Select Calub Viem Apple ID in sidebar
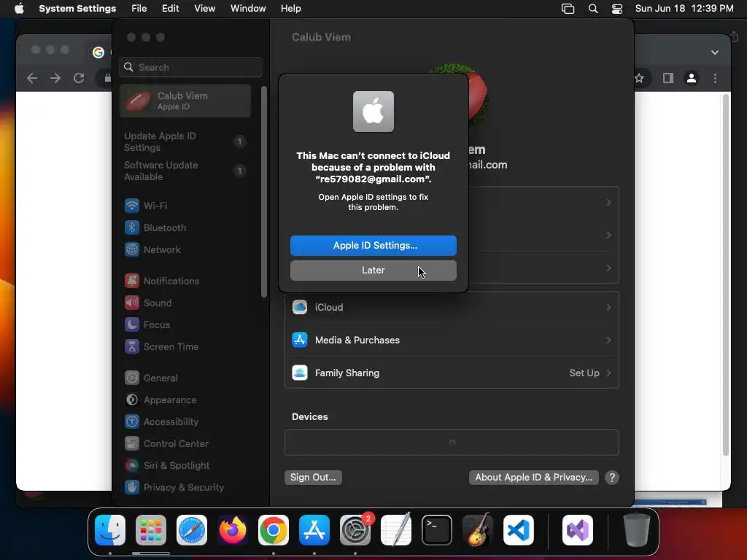 point(185,101)
